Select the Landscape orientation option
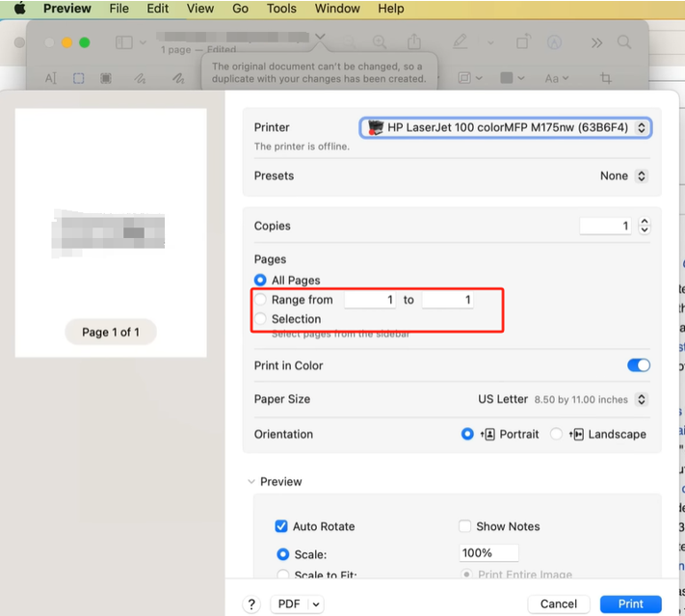Image resolution: width=685 pixels, height=616 pixels. point(556,434)
